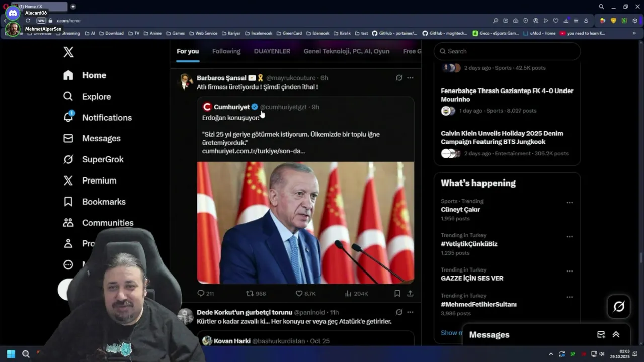Open more options for #YetiştikÇünküBiz trend
Image resolution: width=644 pixels, height=362 pixels.
point(570,237)
